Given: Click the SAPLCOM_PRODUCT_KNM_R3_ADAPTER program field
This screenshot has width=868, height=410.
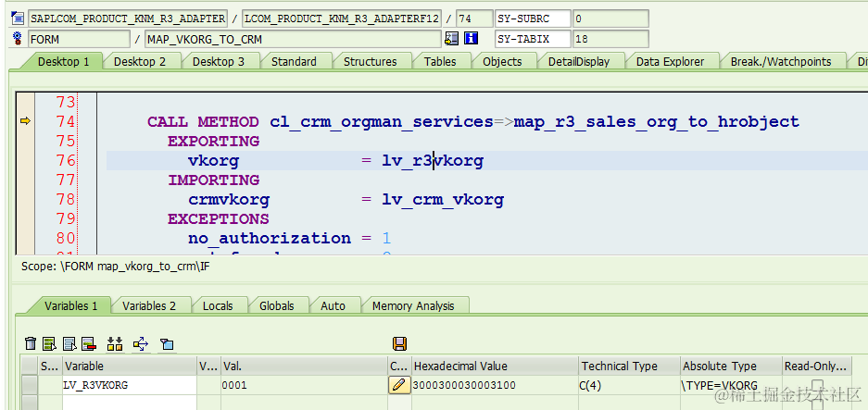Looking at the screenshot, I should (128, 19).
